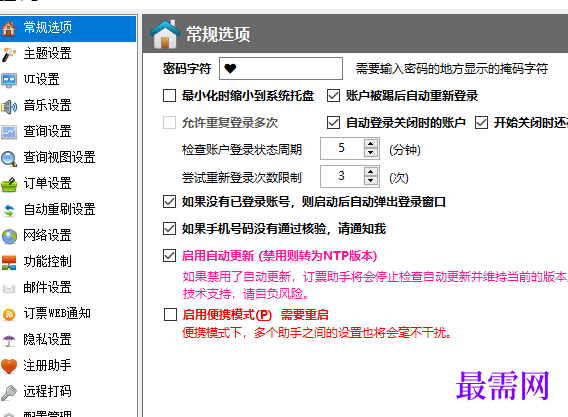The width and height of the screenshot is (568, 417).
Task: Click the network diagram icon for 功能控制
Action: 9,262
